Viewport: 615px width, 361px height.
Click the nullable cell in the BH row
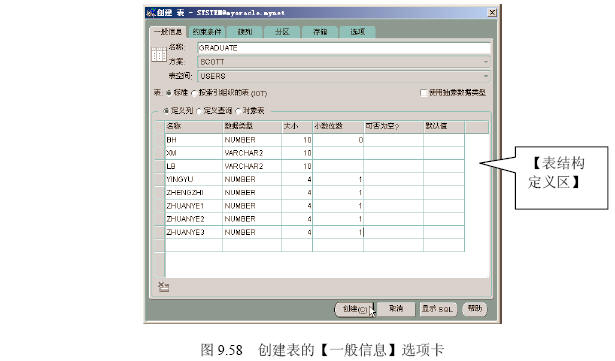393,140
